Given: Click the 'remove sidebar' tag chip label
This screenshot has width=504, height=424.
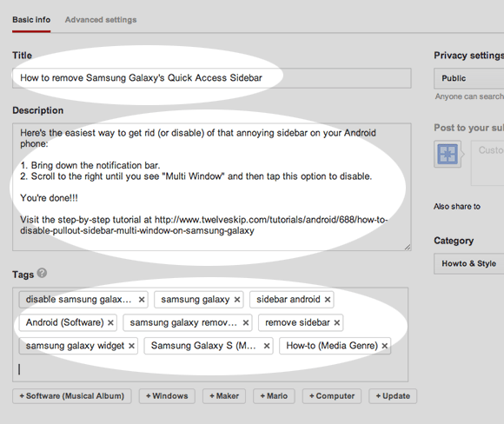Looking at the screenshot, I should point(297,322).
